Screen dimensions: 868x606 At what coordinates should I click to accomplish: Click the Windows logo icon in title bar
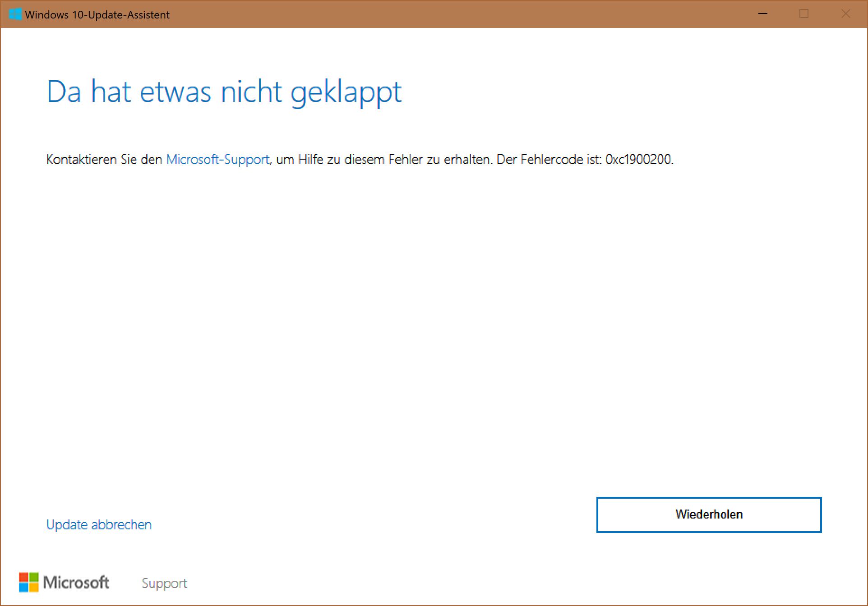click(15, 14)
